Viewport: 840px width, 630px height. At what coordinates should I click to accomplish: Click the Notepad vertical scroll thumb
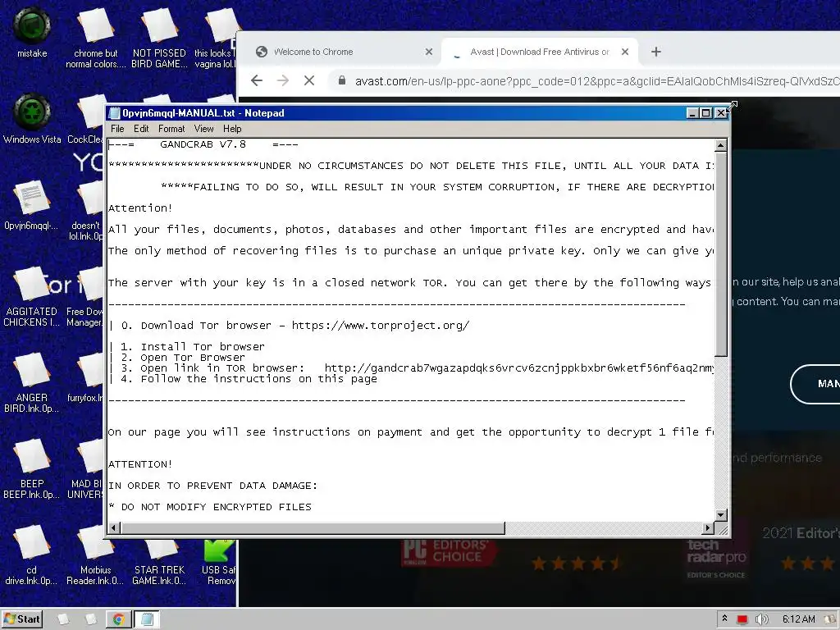click(720, 254)
